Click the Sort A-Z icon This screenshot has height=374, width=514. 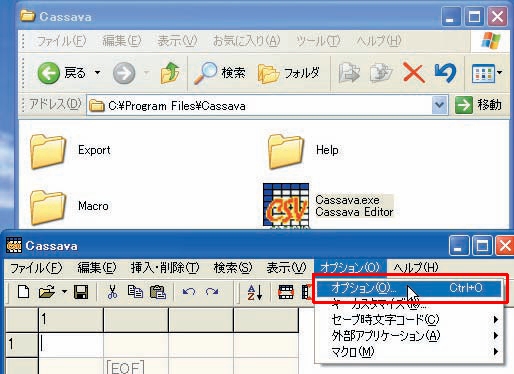click(255, 292)
